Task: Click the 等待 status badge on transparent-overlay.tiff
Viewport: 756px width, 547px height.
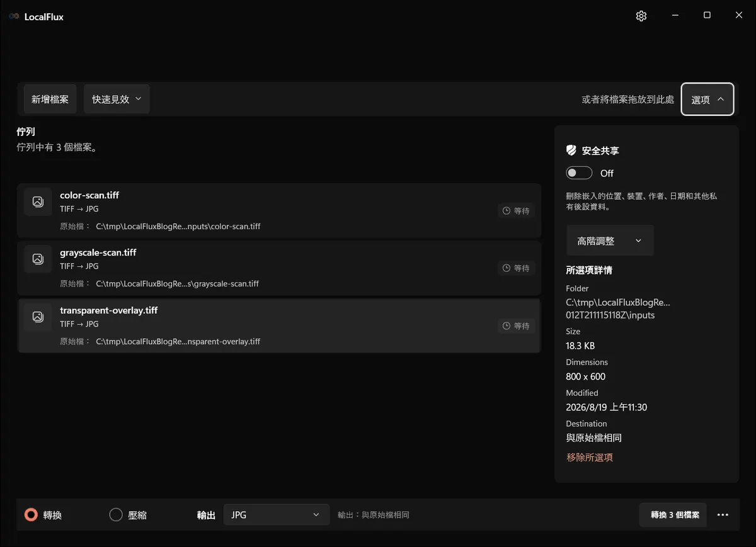Action: (x=516, y=326)
